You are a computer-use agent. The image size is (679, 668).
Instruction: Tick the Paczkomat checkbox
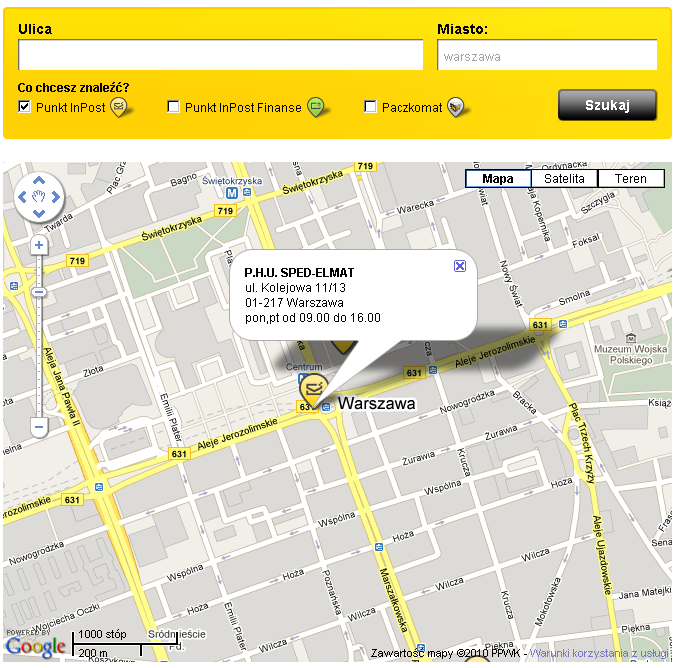[x=371, y=107]
